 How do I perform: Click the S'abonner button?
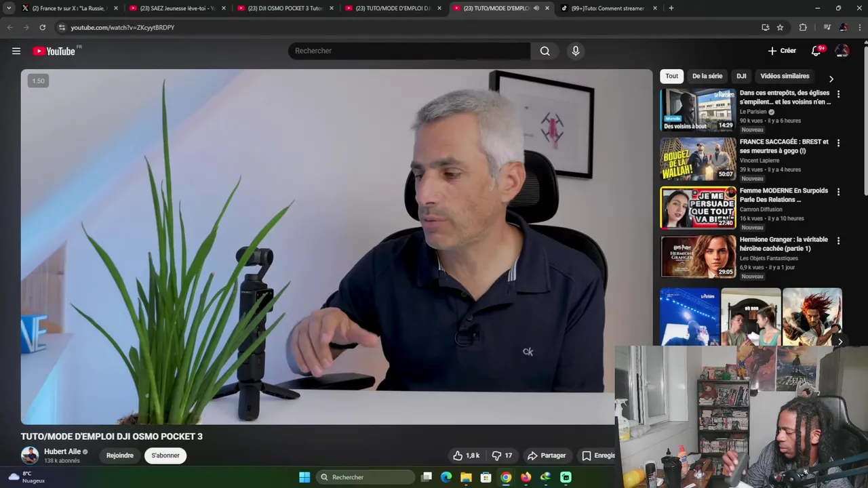[165, 455]
